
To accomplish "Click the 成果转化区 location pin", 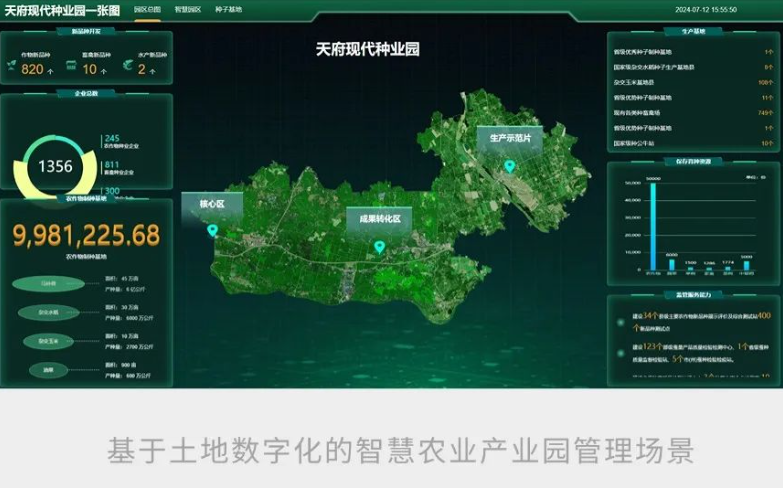I will pyautogui.click(x=379, y=247).
